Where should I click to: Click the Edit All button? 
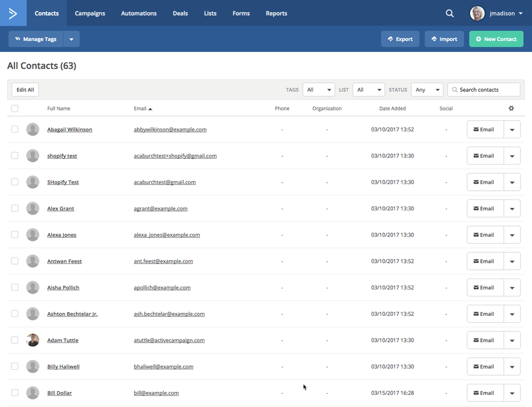pos(25,90)
